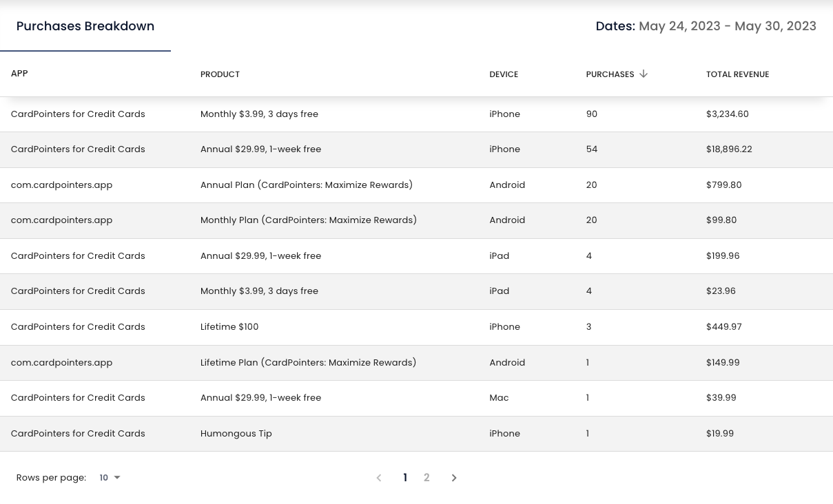Sort by the PRODUCT column header
This screenshot has width=833, height=504.
tap(220, 74)
